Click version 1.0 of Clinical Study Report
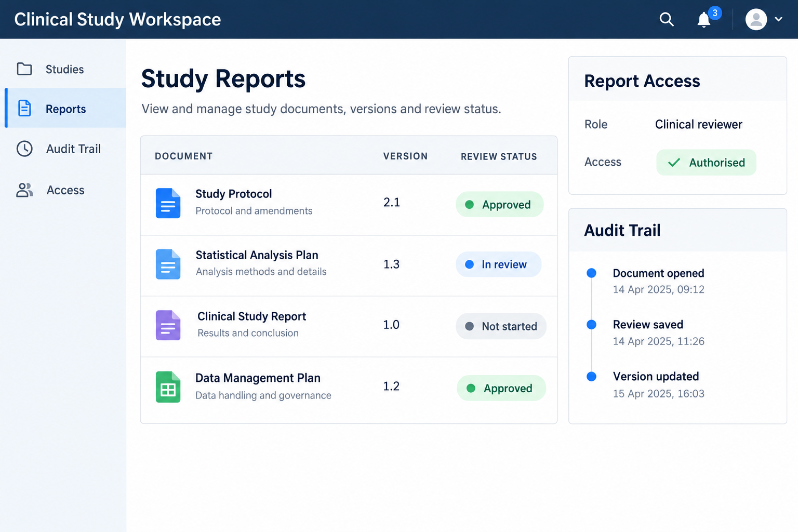798x532 pixels. (x=391, y=325)
